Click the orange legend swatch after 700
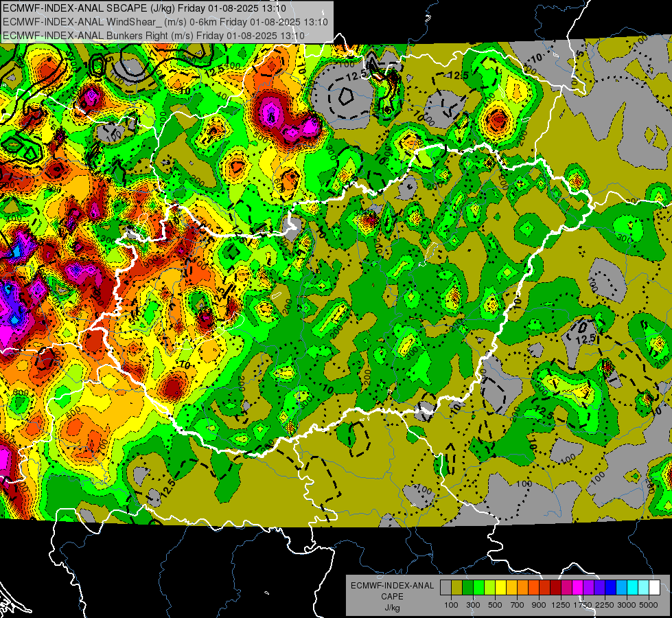 (x=522, y=588)
